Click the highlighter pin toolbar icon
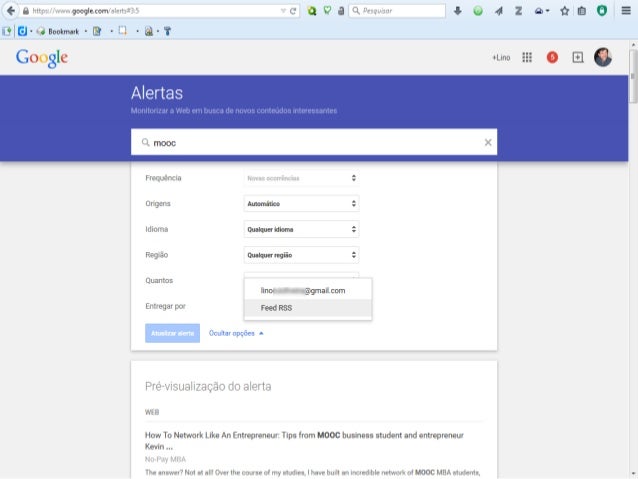The height and width of the screenshot is (479, 638). (167, 31)
